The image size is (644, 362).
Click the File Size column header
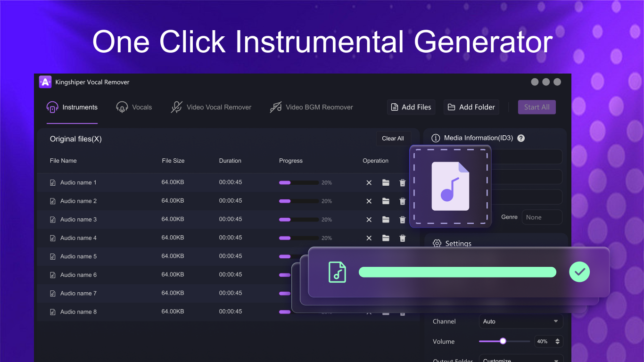coord(173,161)
